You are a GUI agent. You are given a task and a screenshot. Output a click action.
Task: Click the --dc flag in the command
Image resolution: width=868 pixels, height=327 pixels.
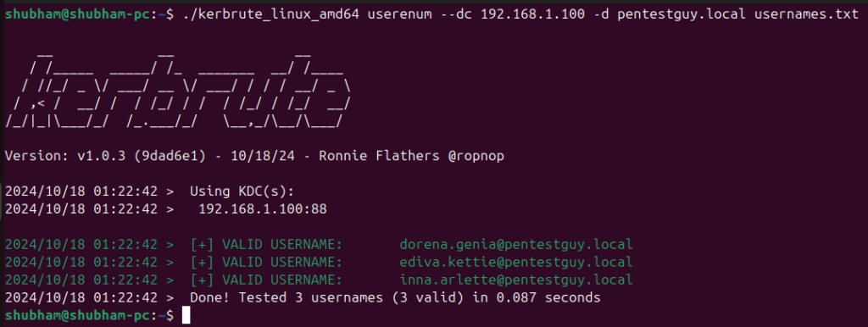click(444, 15)
